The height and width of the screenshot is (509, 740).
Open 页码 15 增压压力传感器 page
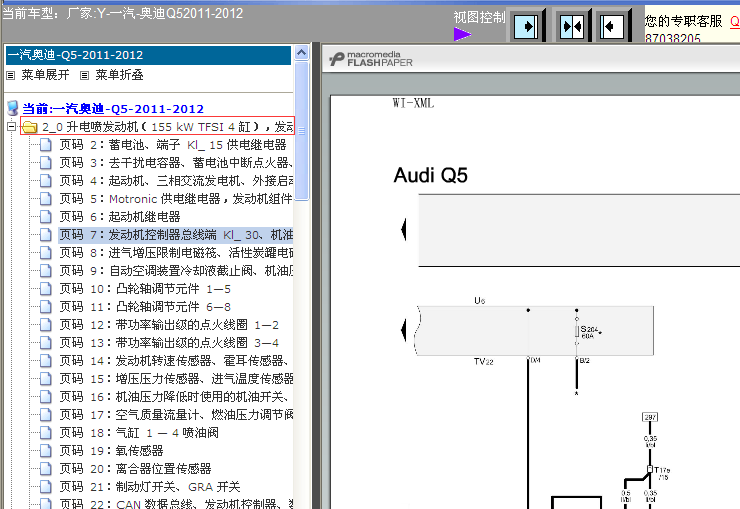pos(176,379)
